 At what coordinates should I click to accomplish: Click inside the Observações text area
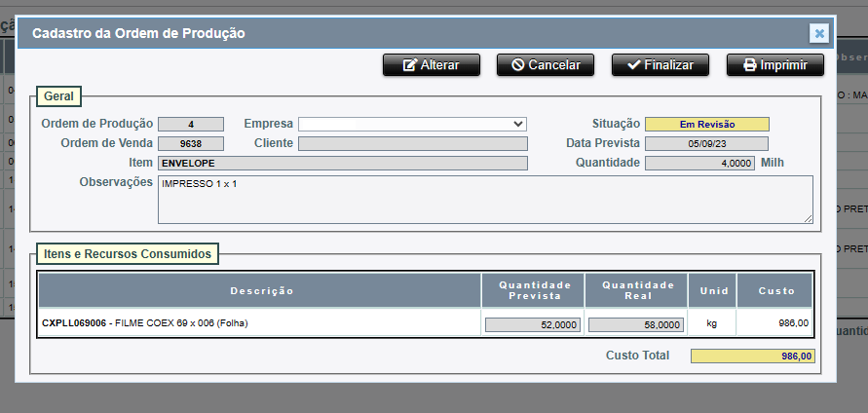484,200
